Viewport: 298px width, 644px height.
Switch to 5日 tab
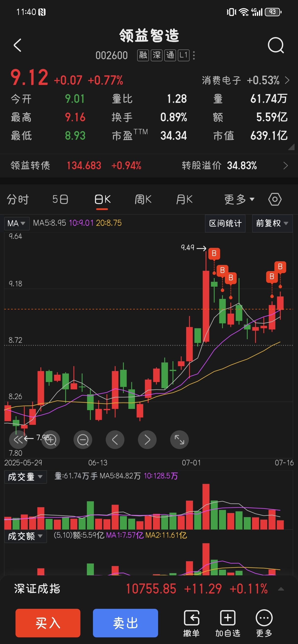(60, 199)
